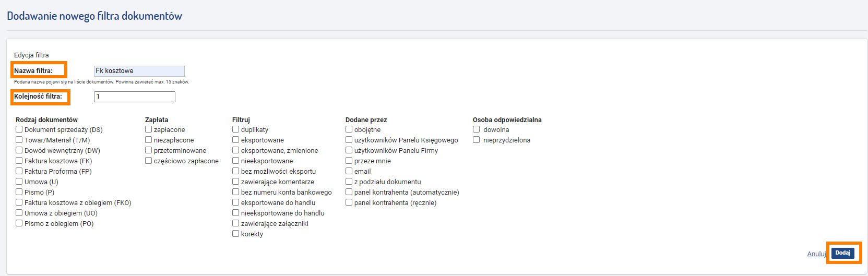Viewport: 868px width, 276px height.
Task: Check panel kontrahenta (ręcznie) box
Action: (349, 202)
